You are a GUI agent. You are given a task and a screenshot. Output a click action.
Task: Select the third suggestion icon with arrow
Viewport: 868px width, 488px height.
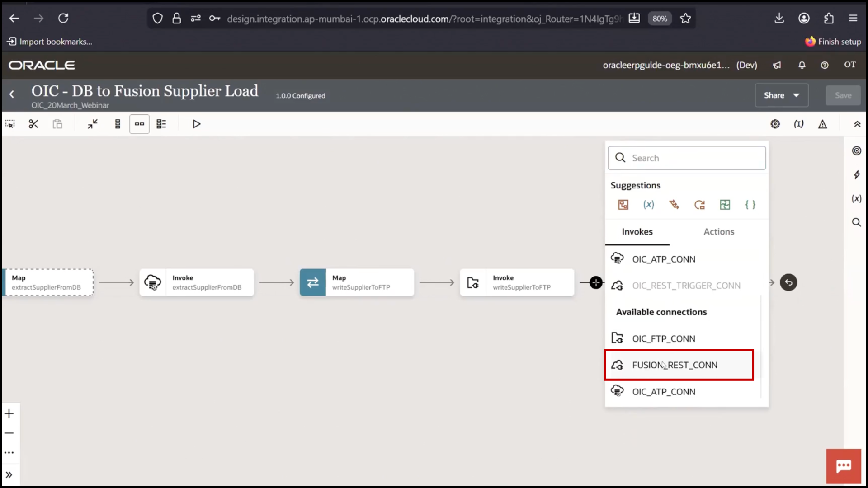674,205
